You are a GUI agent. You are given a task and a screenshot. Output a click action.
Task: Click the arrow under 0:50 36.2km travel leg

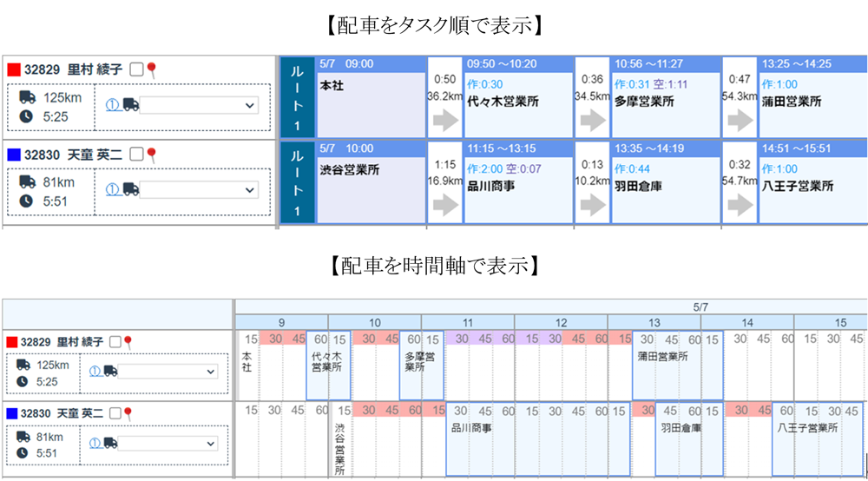pos(445,120)
